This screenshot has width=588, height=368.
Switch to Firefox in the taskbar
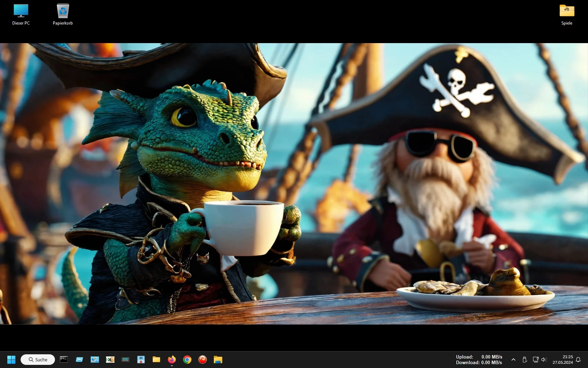tap(172, 359)
